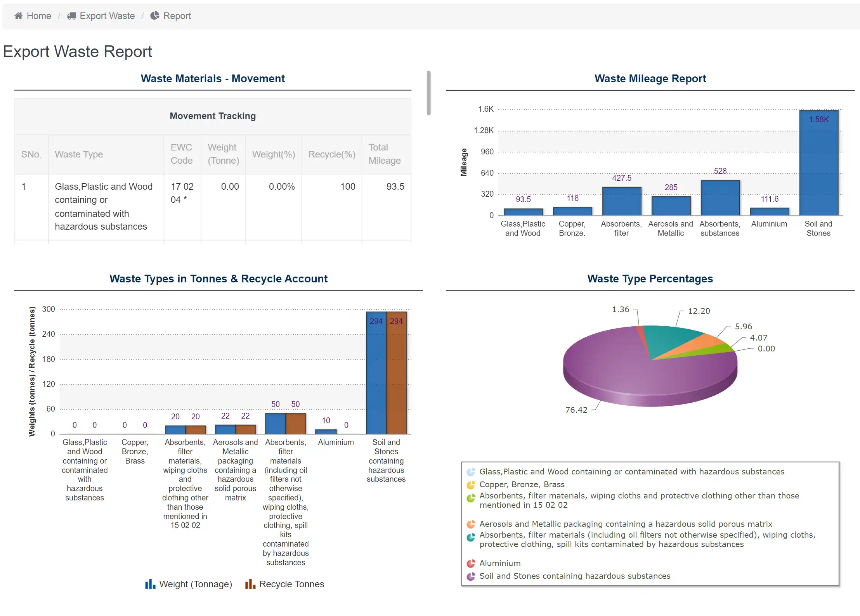Click the Total Mileage column header

tap(384, 154)
